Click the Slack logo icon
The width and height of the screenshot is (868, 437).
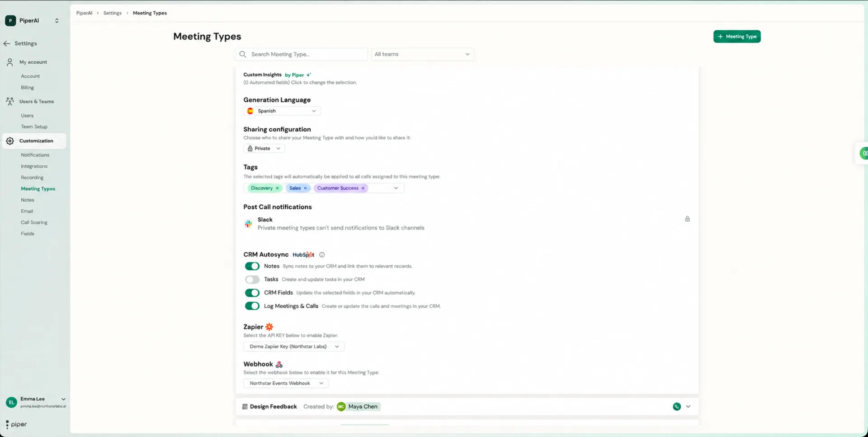pyautogui.click(x=248, y=224)
